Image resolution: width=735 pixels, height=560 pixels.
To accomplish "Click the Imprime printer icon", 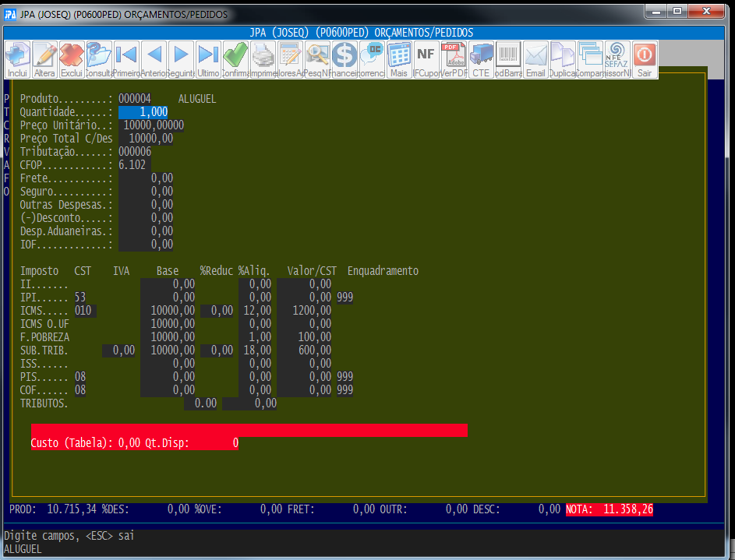I will point(263,59).
